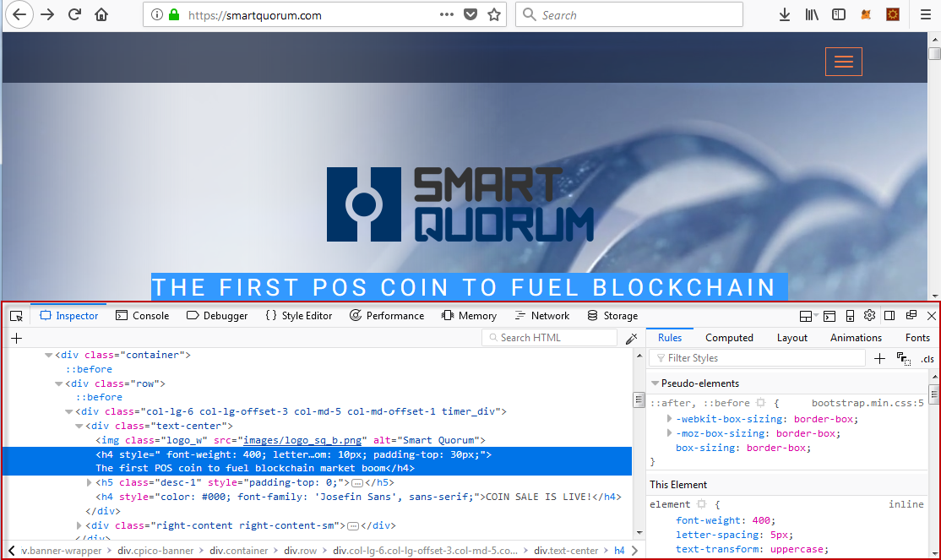The height and width of the screenshot is (560, 941).
Task: Toggle the .cls classes panel
Action: pyautogui.click(x=927, y=359)
